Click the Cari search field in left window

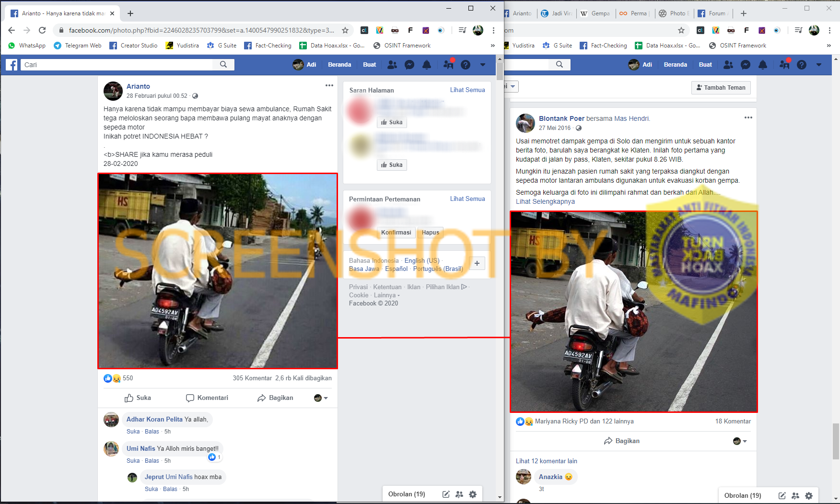click(117, 65)
